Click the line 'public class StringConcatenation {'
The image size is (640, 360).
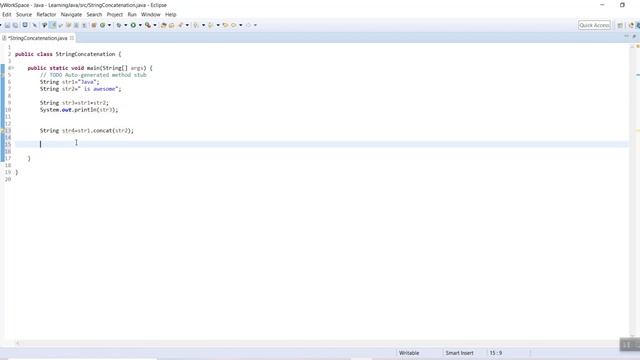pos(68,54)
